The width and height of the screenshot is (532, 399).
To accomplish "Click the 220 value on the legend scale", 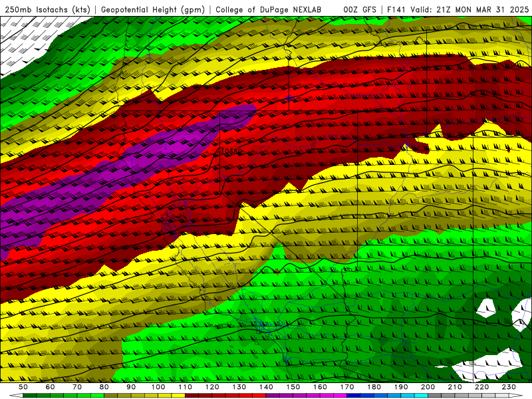I will point(481,387).
